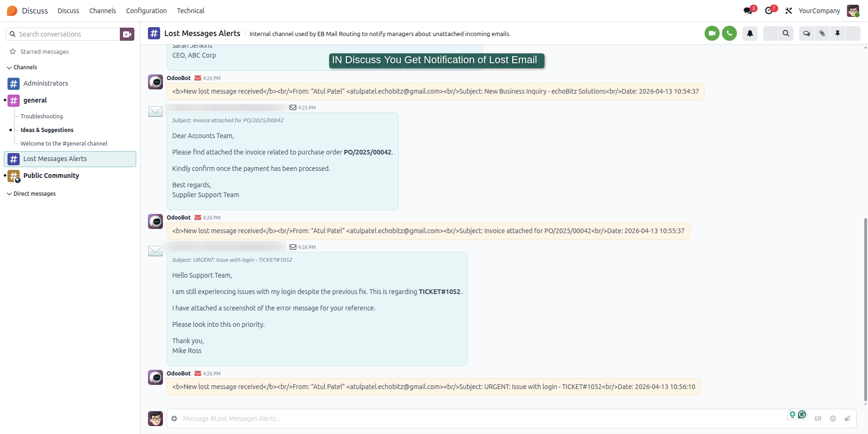Click the Search conversations field
The height and width of the screenshot is (434, 868).
[63, 34]
